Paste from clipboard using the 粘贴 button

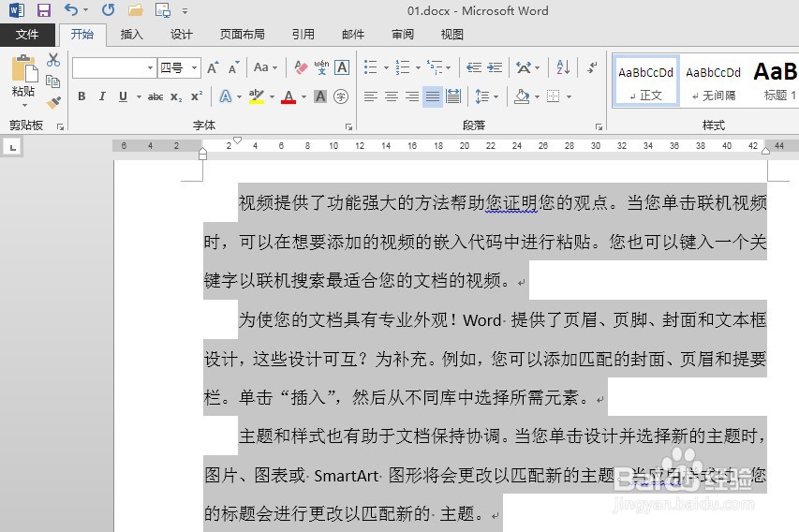point(23,81)
